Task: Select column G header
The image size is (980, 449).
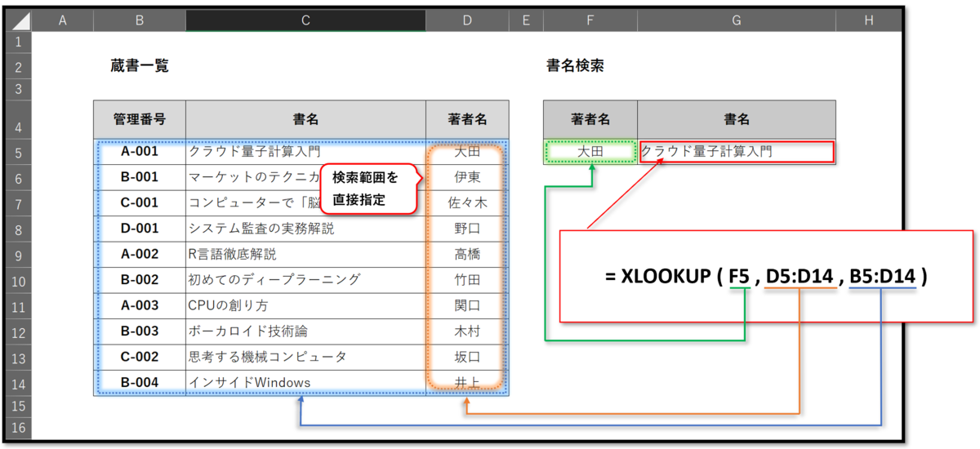Action: point(737,20)
